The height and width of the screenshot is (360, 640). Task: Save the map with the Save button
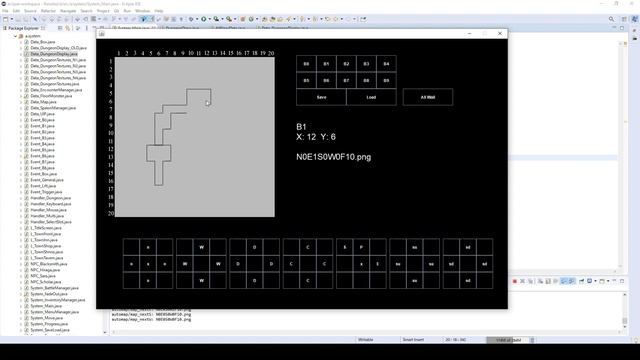pyautogui.click(x=321, y=97)
